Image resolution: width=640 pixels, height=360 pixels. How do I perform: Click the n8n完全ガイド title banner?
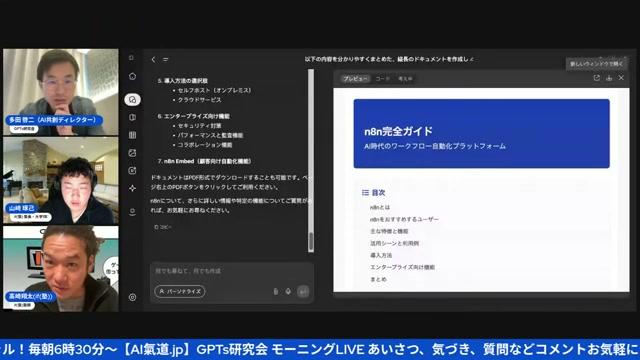point(482,133)
